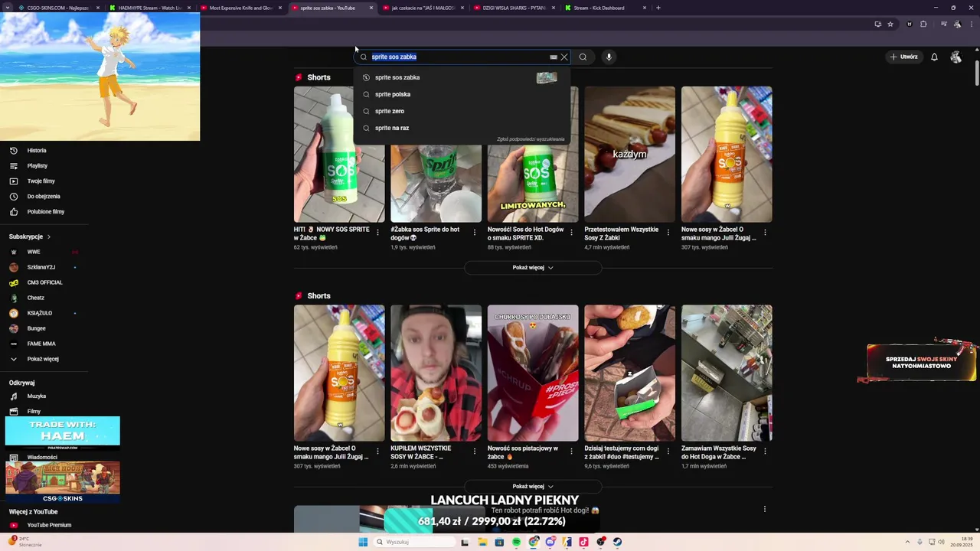
Task: Open the CM3 OFFICIAL subscription channel
Action: pyautogui.click(x=44, y=282)
